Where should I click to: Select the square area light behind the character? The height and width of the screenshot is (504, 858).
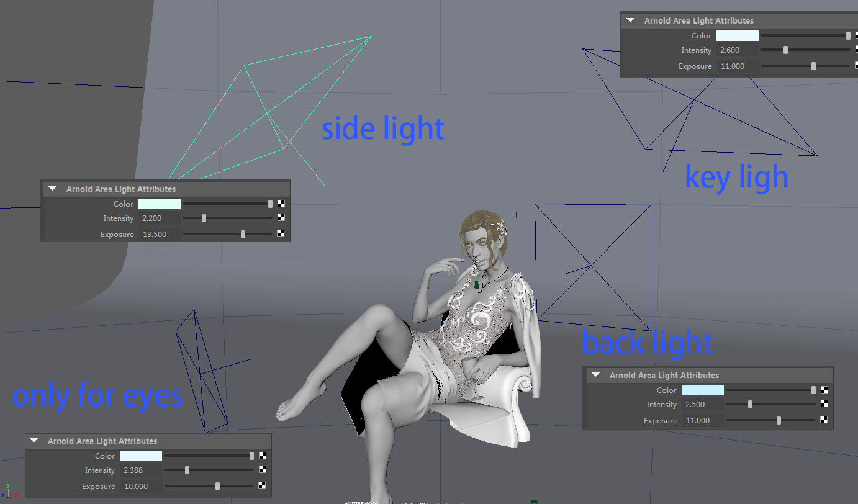pyautogui.click(x=593, y=268)
